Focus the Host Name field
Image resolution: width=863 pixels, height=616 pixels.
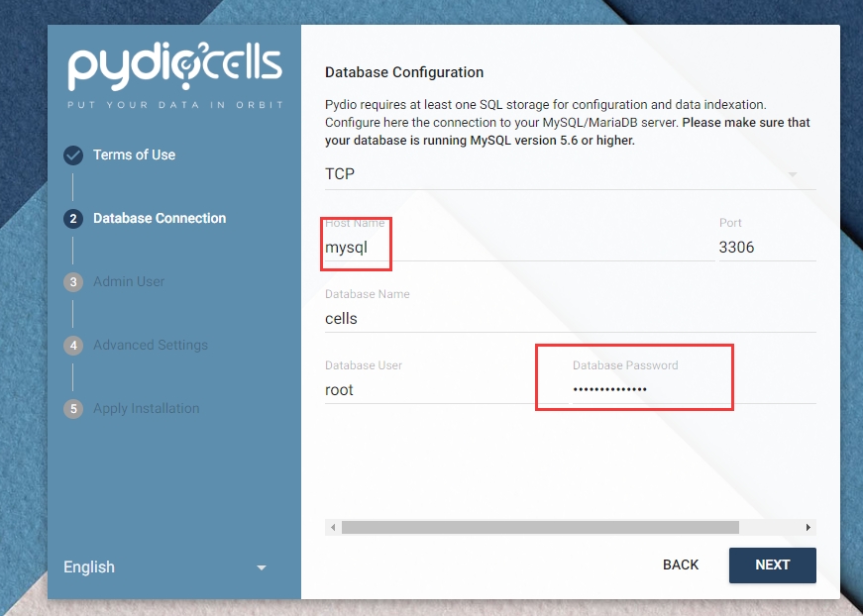point(515,248)
